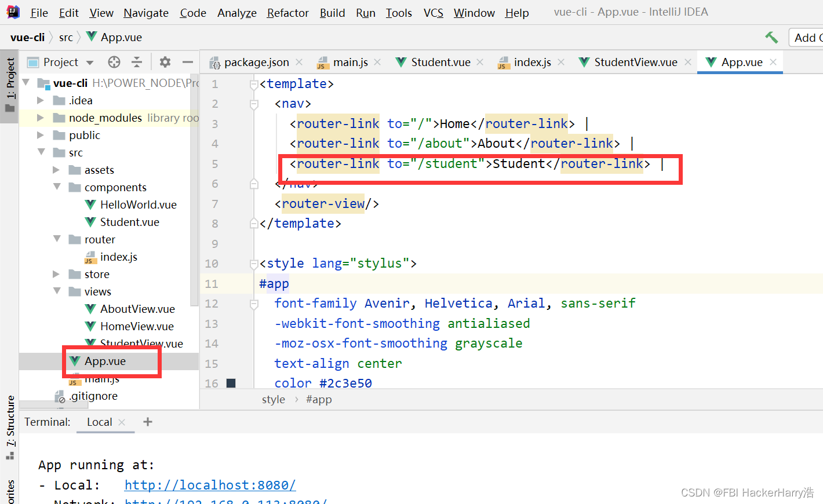This screenshot has height=504, width=823.
Task: Click the Add Configuration button
Action: click(810, 37)
